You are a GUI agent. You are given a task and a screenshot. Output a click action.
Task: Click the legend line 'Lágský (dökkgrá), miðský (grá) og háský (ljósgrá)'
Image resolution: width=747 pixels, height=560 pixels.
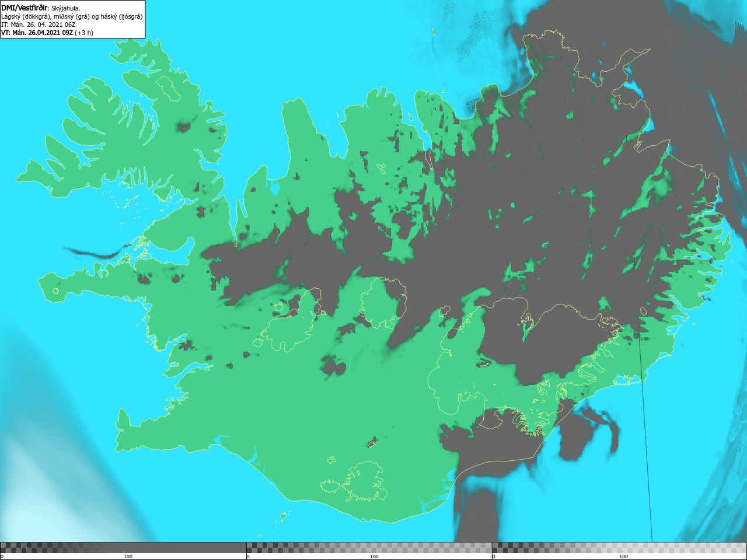pyautogui.click(x=72, y=16)
